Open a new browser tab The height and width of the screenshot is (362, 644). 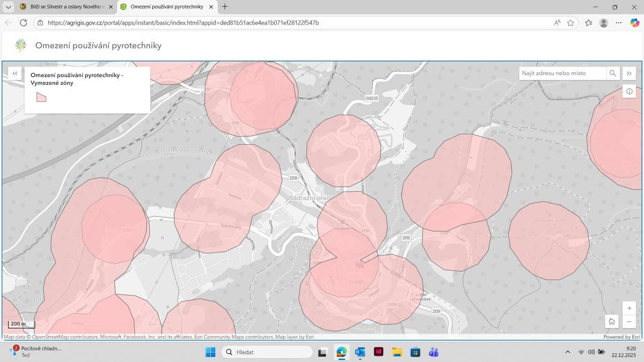(225, 7)
